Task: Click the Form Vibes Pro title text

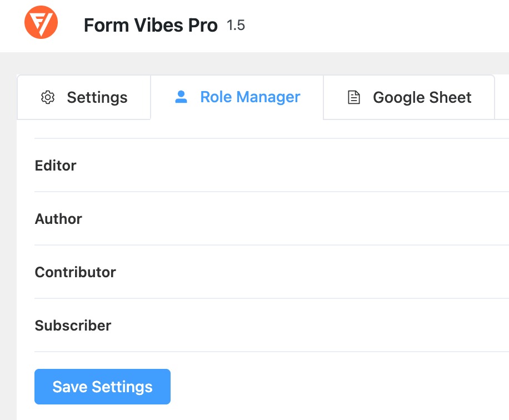Action: 151,24
